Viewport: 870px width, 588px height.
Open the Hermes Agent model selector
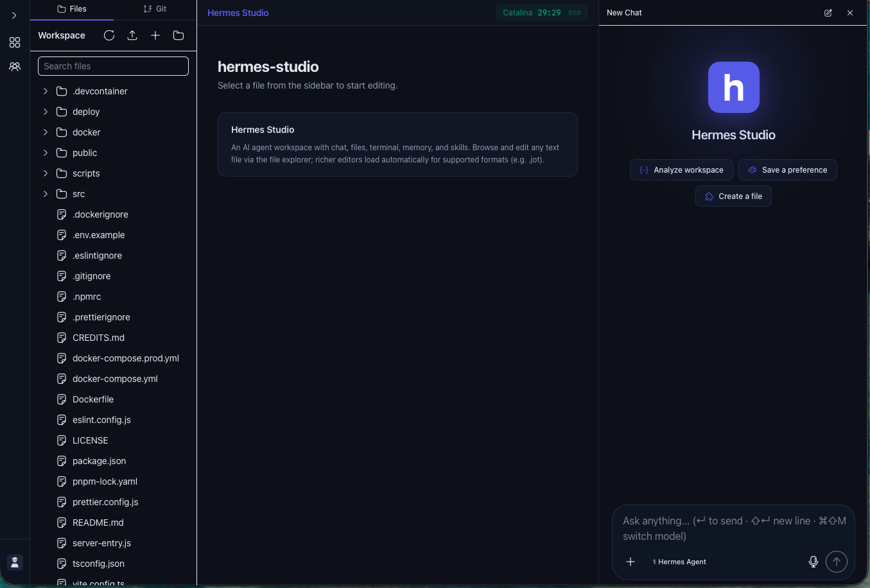(679, 561)
